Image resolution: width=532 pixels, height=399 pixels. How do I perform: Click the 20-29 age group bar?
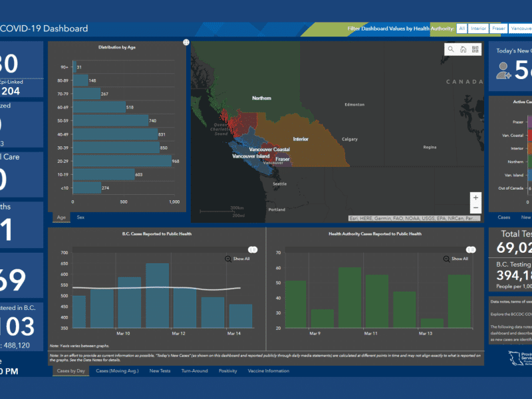122,161
